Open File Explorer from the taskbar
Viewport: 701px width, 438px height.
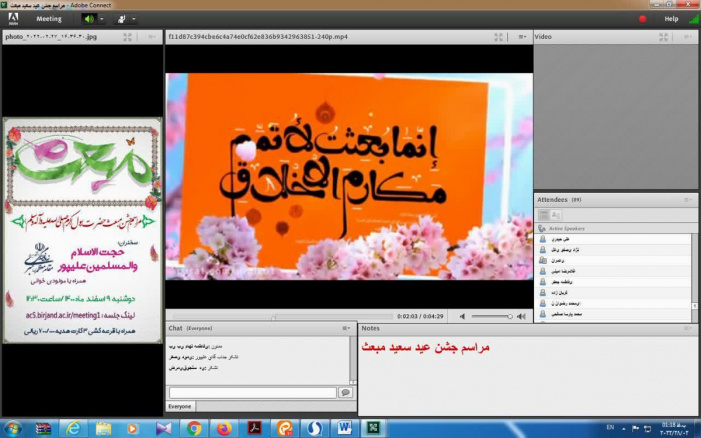(x=103, y=429)
